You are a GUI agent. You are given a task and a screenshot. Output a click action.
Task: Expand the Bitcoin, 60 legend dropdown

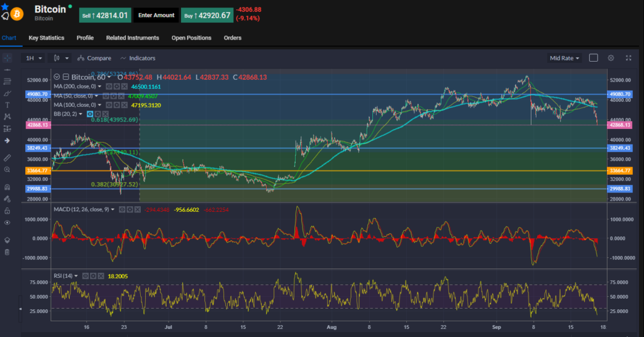pos(109,77)
